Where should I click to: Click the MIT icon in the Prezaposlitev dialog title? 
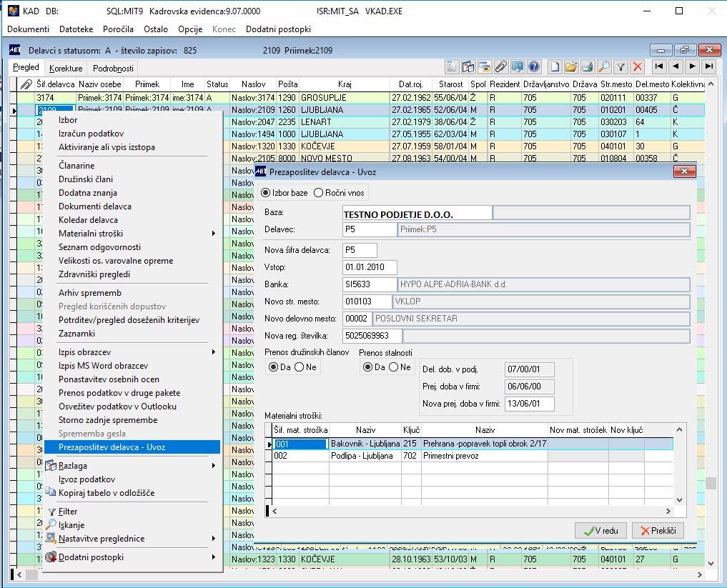click(261, 171)
